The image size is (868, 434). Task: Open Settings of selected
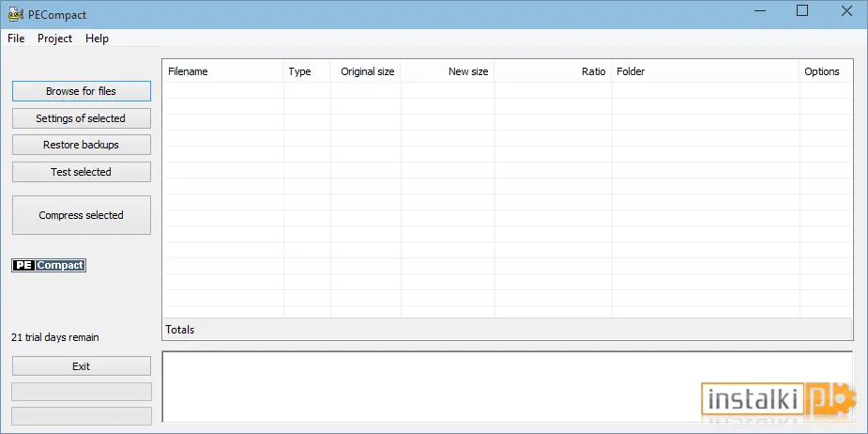tap(82, 118)
